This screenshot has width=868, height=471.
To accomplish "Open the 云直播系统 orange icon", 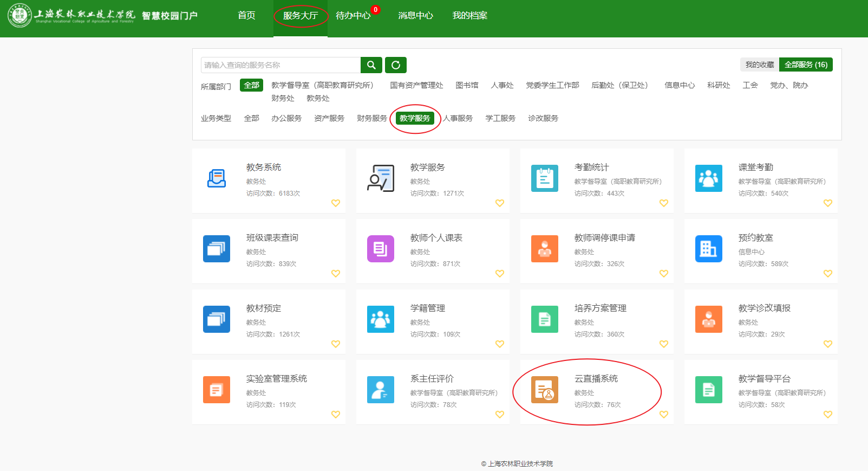I will (544, 390).
